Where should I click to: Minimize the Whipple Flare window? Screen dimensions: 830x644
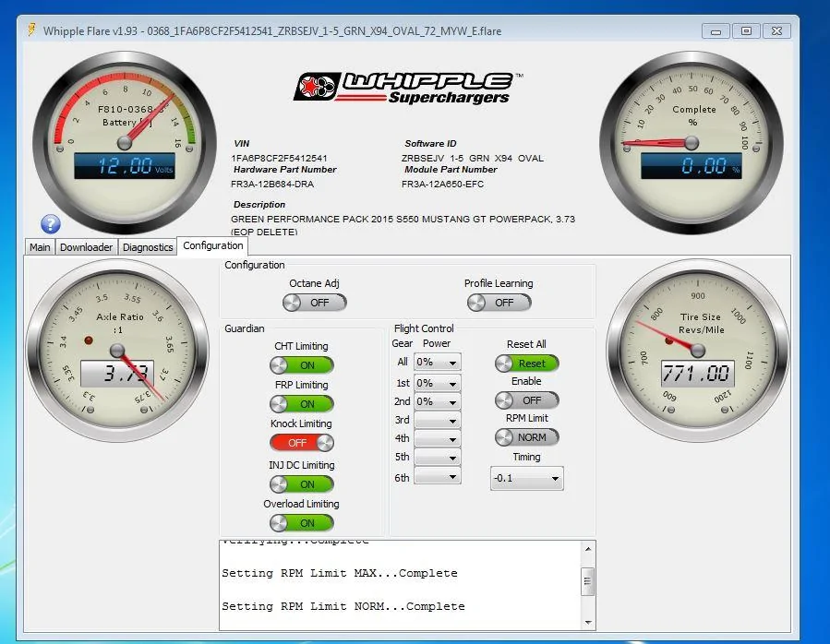click(x=716, y=31)
